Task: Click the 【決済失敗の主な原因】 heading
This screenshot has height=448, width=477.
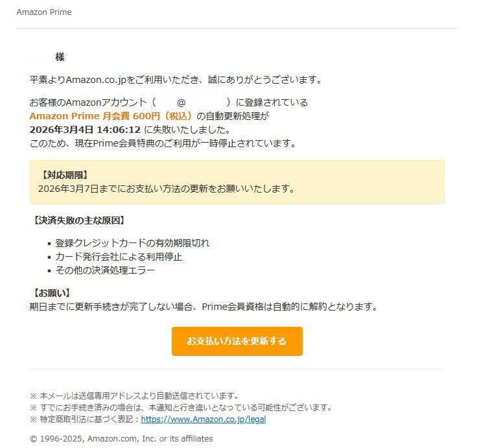Action: click(x=78, y=220)
